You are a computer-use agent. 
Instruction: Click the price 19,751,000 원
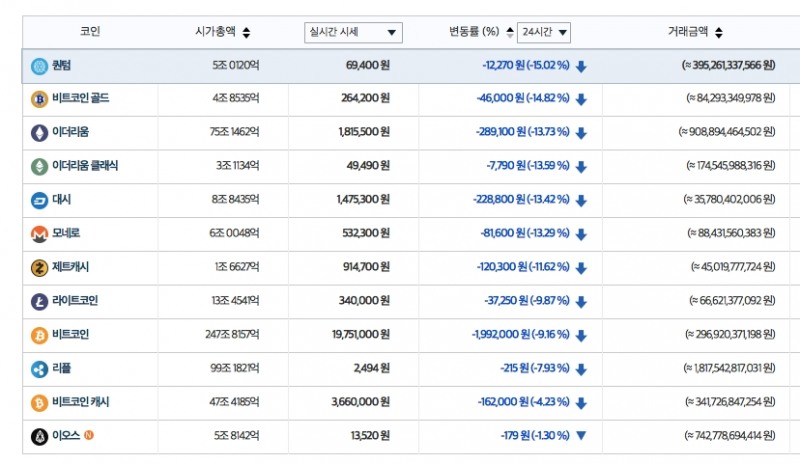(361, 334)
